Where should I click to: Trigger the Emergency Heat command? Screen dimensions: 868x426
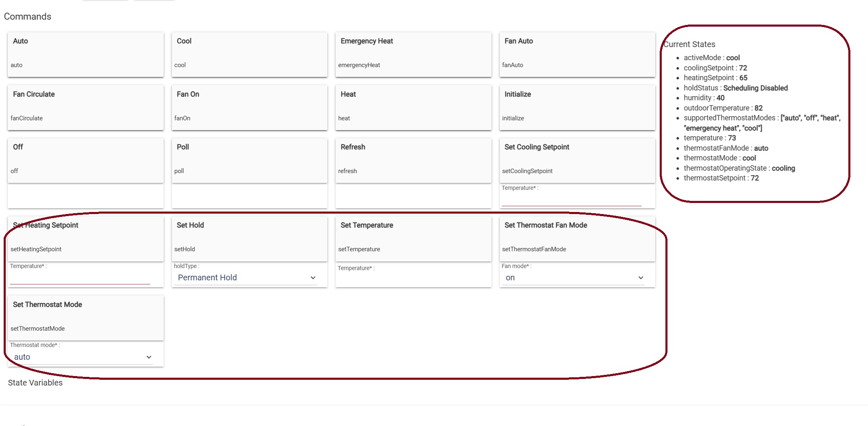[413, 54]
